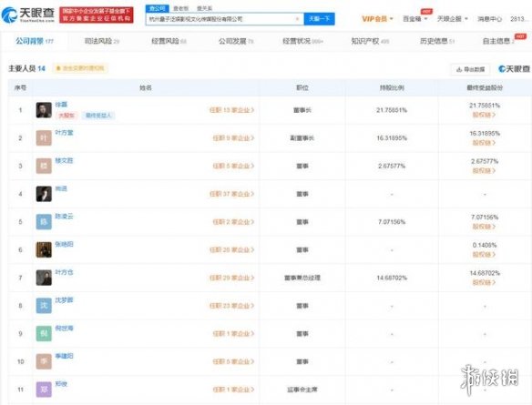532x405 pixels.
Task: Open 股权链 under 16.31895% in row 2
Action: pos(484,143)
